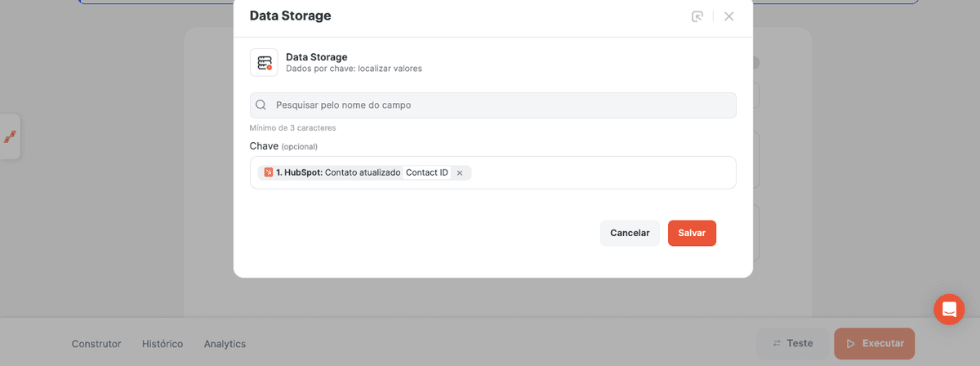The height and width of the screenshot is (366, 980).
Task: Click the HubSpot Contato atualizado tag
Action: point(364,173)
